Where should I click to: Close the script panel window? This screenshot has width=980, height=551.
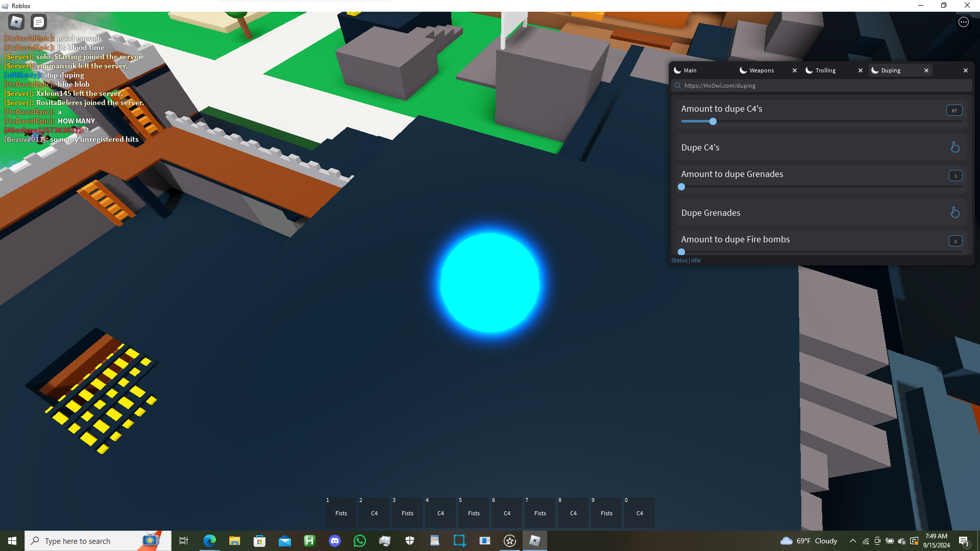[966, 70]
